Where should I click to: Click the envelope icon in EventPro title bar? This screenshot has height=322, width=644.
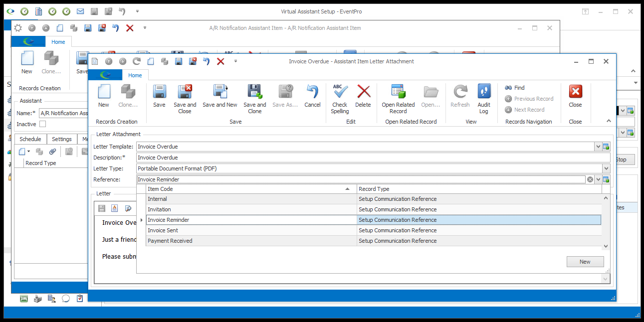pyautogui.click(x=80, y=11)
